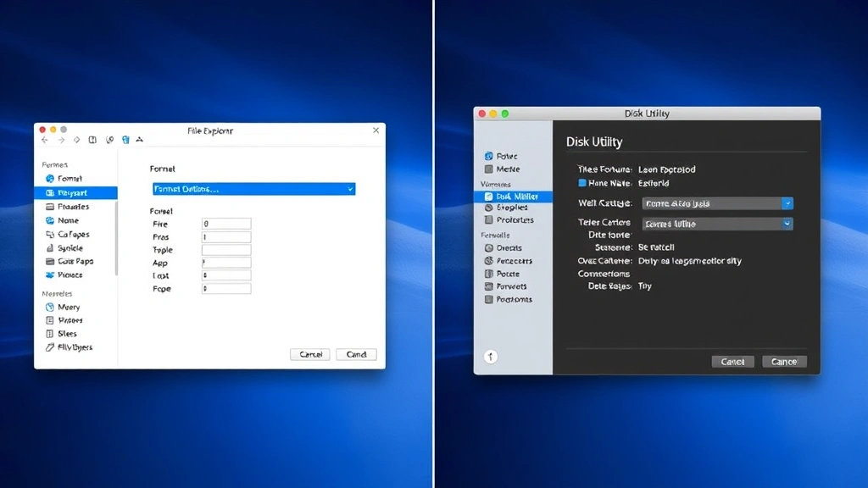Open the Positions item in Disk Utility sidebar
Screen dimensions: 868x488
coord(512,299)
